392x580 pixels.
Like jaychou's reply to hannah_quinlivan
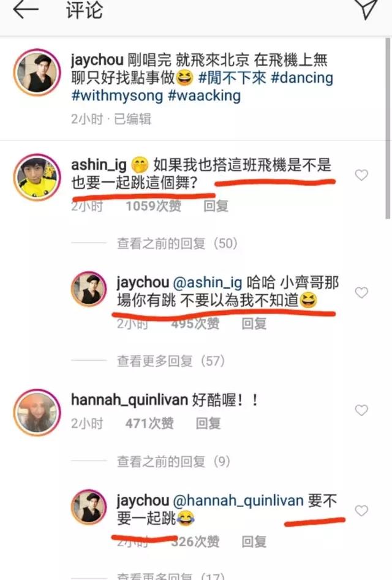[x=361, y=510]
